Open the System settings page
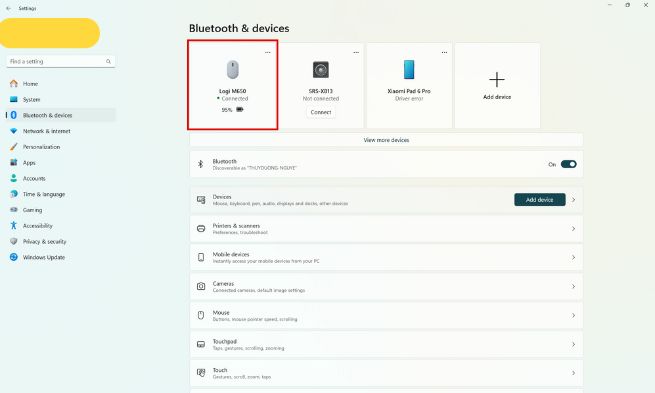The image size is (655, 393). (61, 99)
